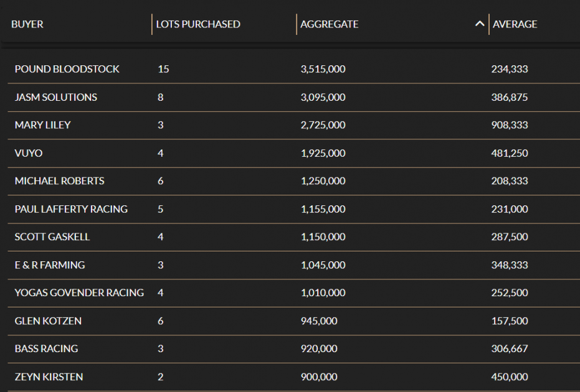Open YOGAS GOVENDER RACING buyer entry
The image size is (580, 392).
click(79, 293)
